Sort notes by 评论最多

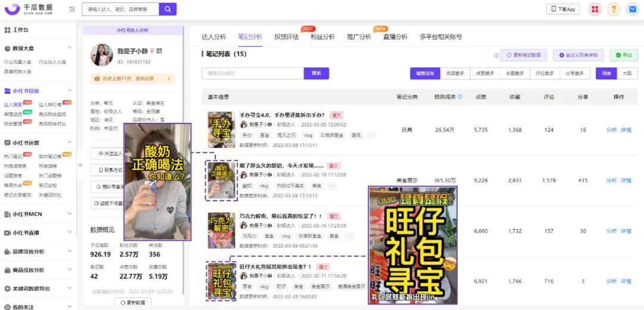545,73
